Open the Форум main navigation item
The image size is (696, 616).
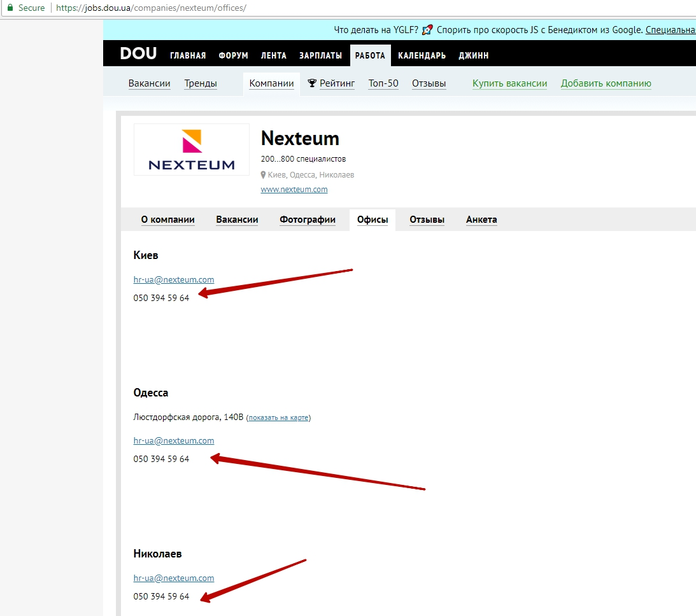[x=233, y=56]
